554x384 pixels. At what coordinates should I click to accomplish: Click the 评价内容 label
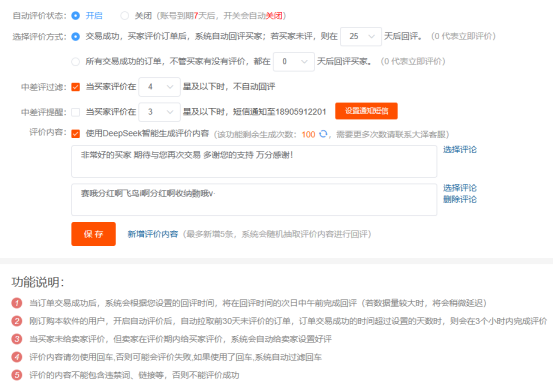pos(48,132)
